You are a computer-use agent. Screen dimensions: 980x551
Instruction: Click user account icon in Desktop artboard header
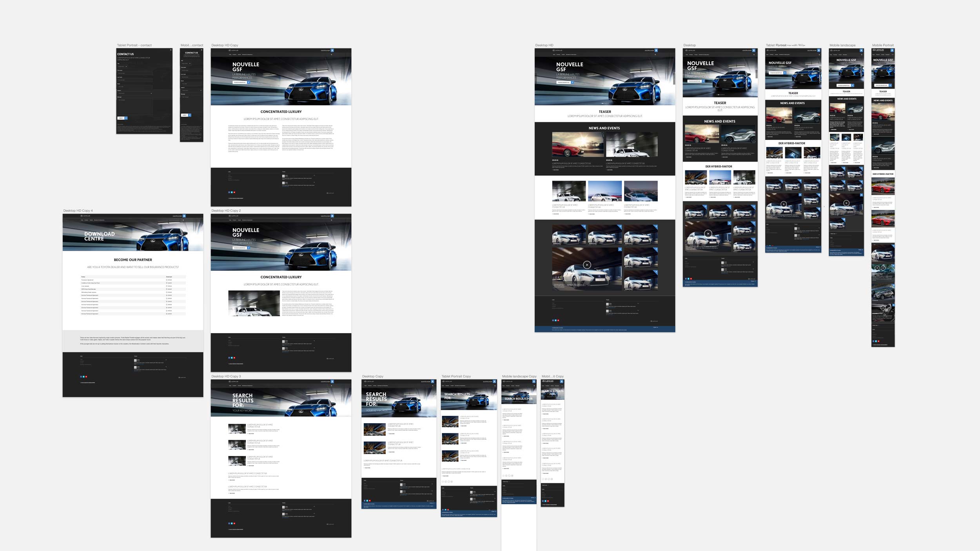(x=754, y=51)
